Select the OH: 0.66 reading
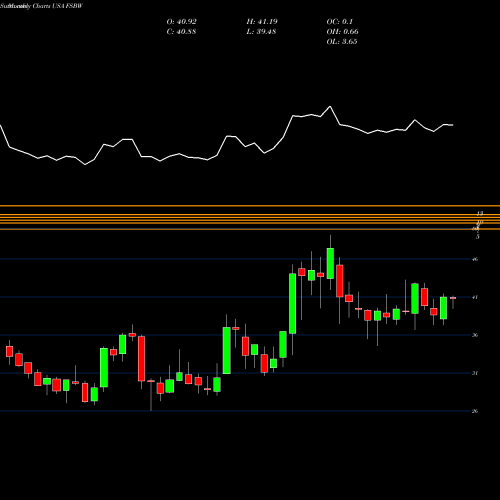 pos(342,32)
